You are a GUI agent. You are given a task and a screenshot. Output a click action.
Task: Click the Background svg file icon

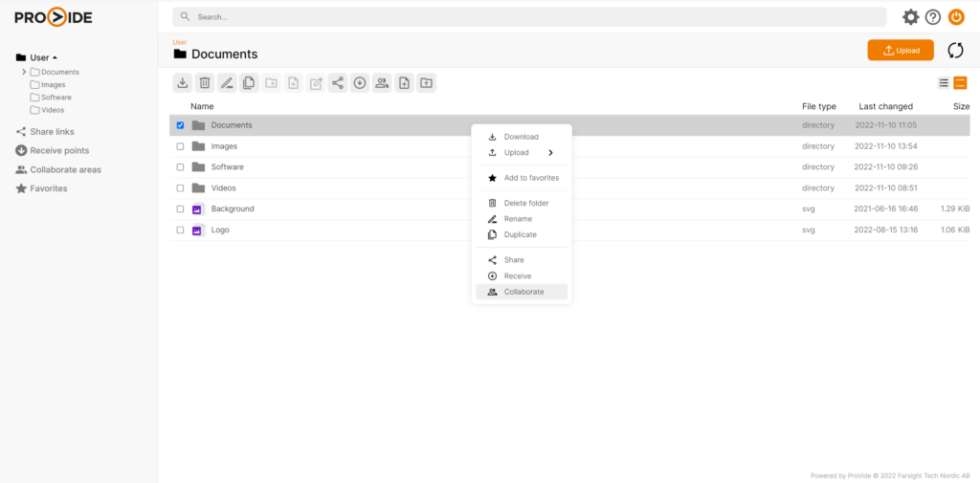click(x=198, y=209)
